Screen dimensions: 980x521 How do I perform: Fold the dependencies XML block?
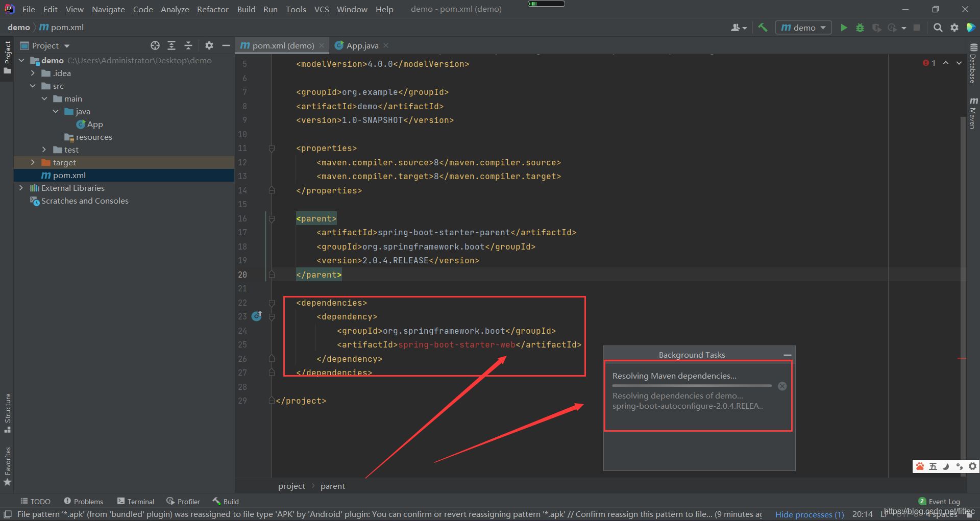click(272, 303)
